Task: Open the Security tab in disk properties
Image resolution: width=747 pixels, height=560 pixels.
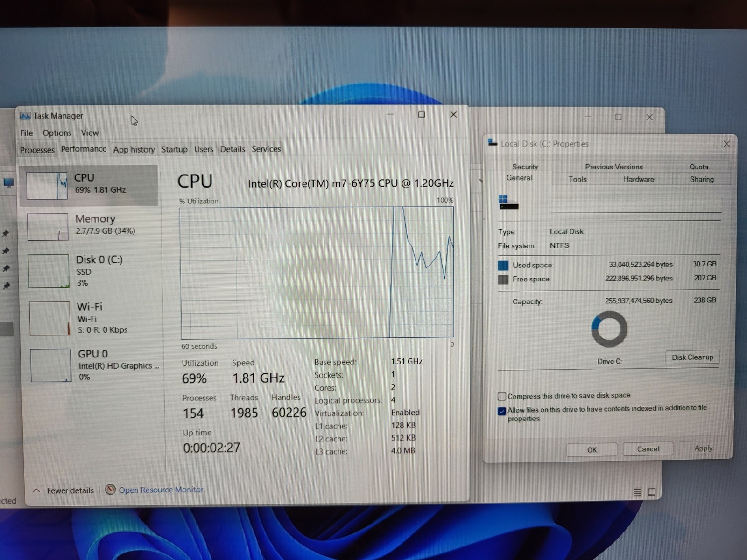Action: click(x=525, y=167)
